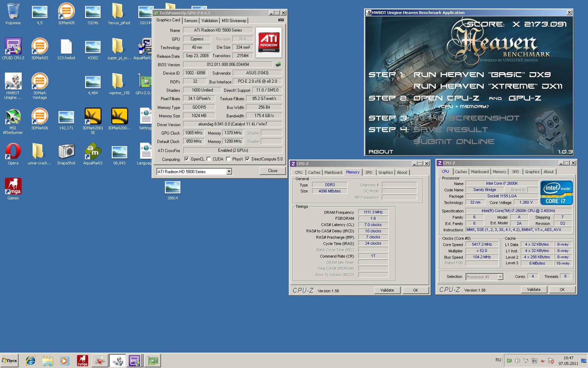
Task: Click About in Heaven Benchmark app
Action: pos(381,152)
